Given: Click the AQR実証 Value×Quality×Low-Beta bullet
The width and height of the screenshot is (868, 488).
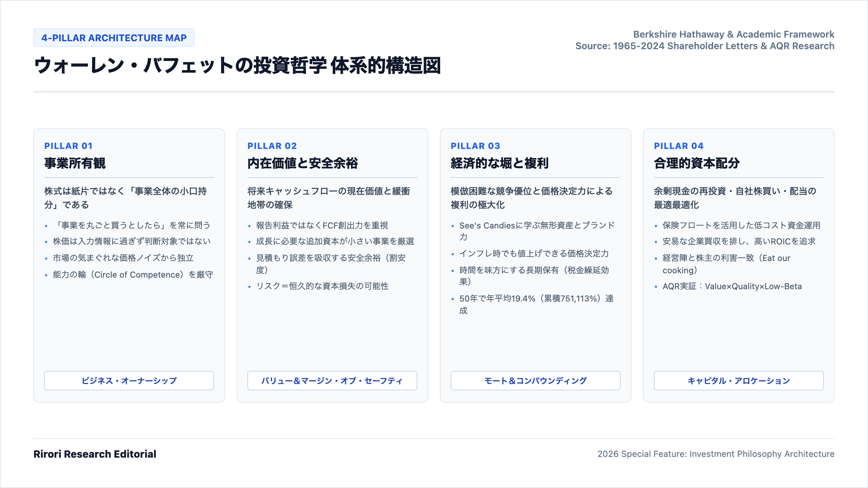Looking at the screenshot, I should pyautogui.click(x=732, y=286).
